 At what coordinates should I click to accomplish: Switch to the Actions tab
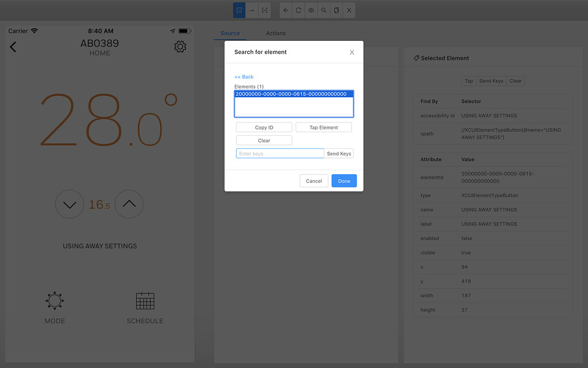(275, 33)
